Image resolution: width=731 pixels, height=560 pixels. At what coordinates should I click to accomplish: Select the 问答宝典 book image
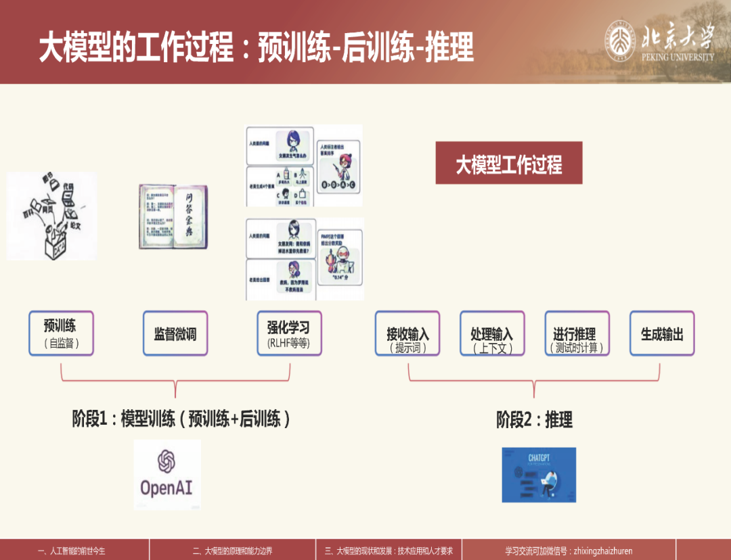pyautogui.click(x=173, y=216)
